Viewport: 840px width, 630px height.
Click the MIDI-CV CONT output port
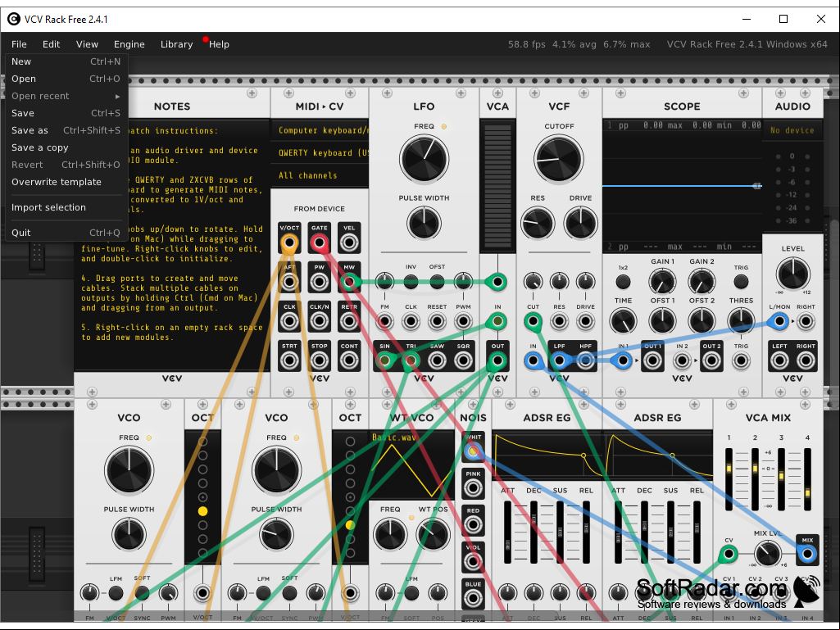[x=349, y=360]
